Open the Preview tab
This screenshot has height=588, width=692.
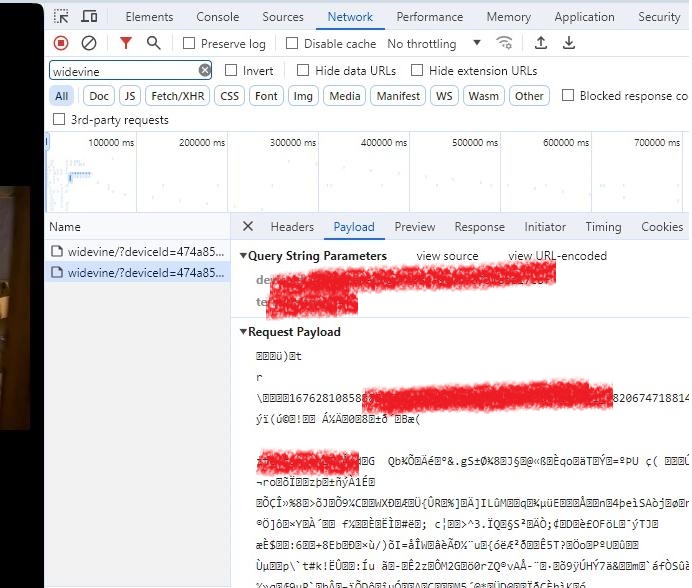tap(414, 226)
